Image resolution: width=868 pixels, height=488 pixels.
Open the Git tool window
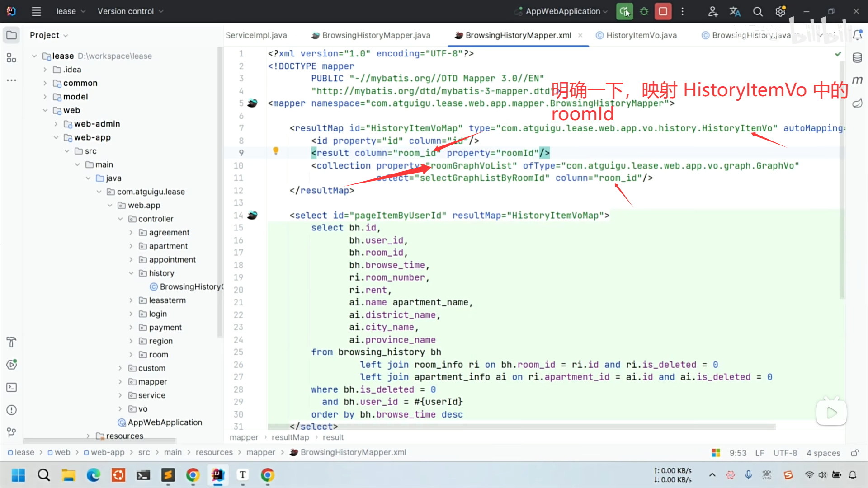(x=12, y=432)
